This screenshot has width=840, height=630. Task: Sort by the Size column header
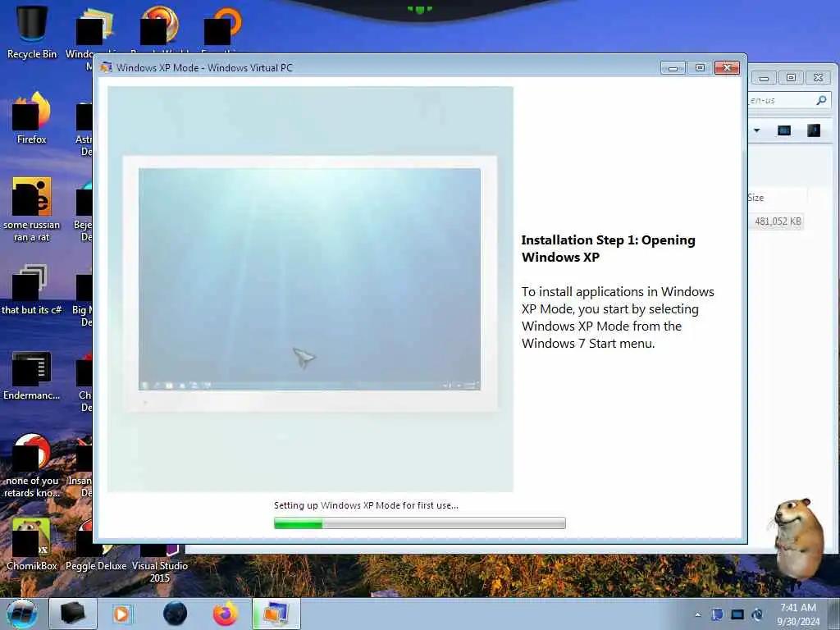tap(777, 197)
